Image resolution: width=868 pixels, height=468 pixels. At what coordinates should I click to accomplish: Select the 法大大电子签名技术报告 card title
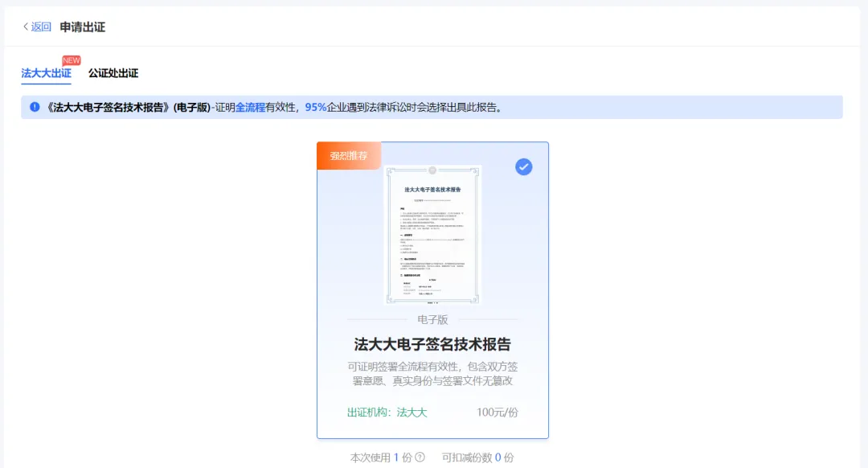tap(432, 344)
